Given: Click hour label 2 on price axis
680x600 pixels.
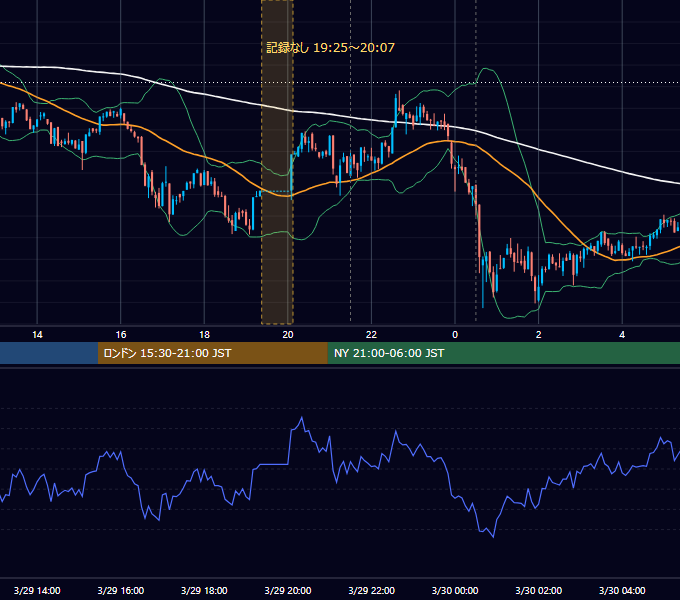Looking at the screenshot, I should coord(539,335).
